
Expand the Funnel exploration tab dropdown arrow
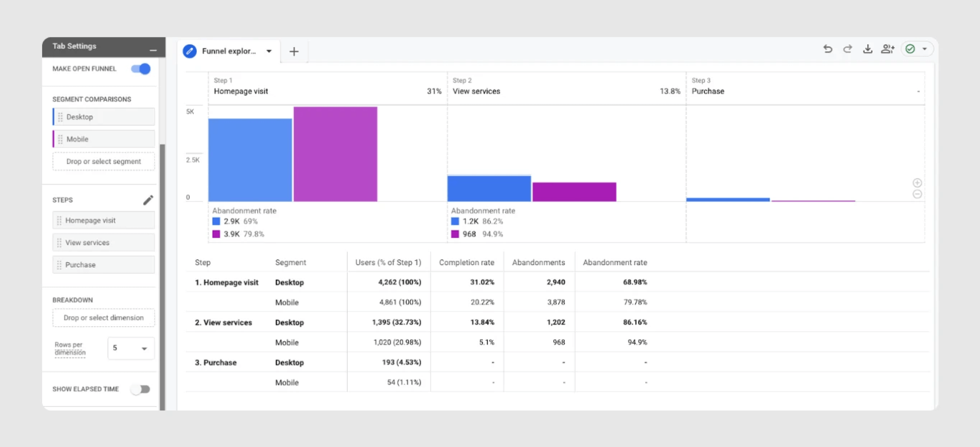pos(269,51)
